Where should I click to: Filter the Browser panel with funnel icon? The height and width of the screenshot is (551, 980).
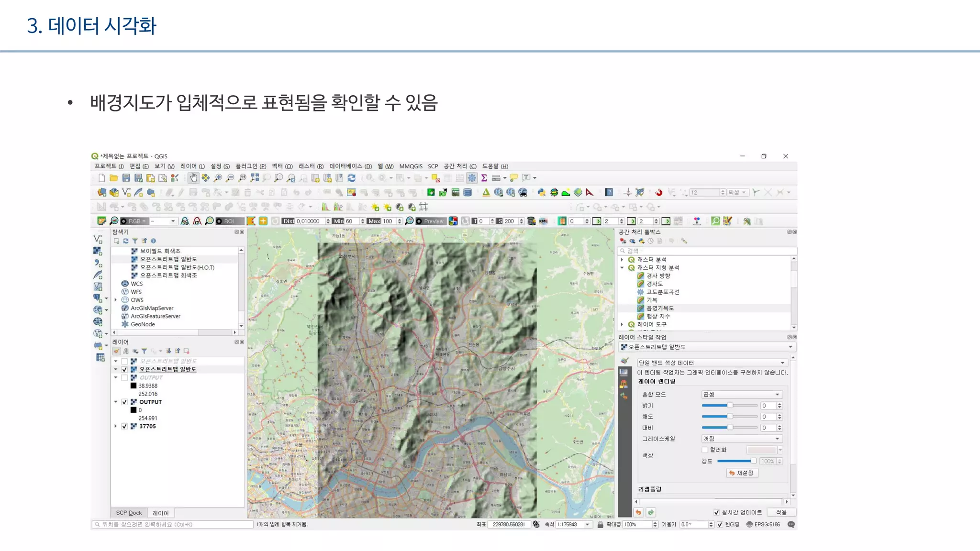pyautogui.click(x=135, y=241)
